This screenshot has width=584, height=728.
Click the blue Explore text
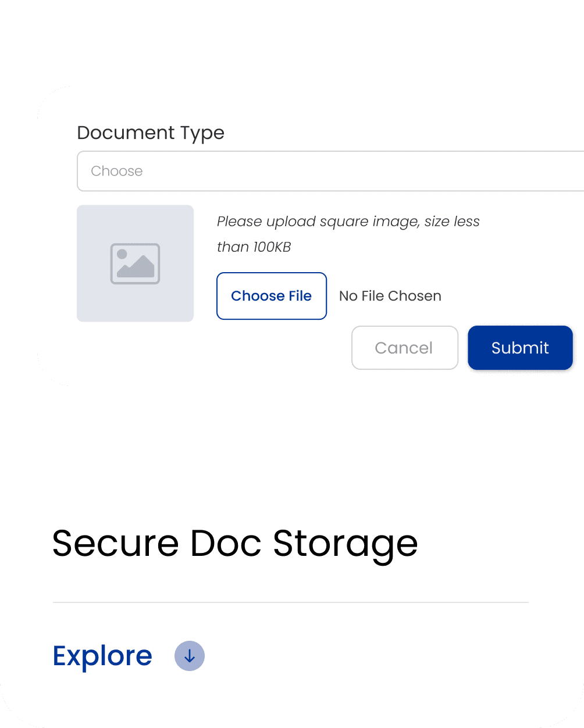pos(102,656)
